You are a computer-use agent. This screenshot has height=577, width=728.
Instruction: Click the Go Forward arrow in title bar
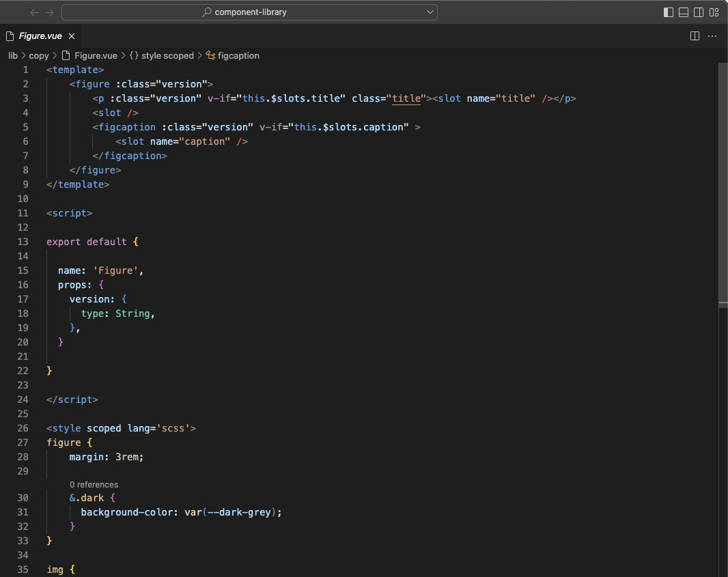pos(50,12)
